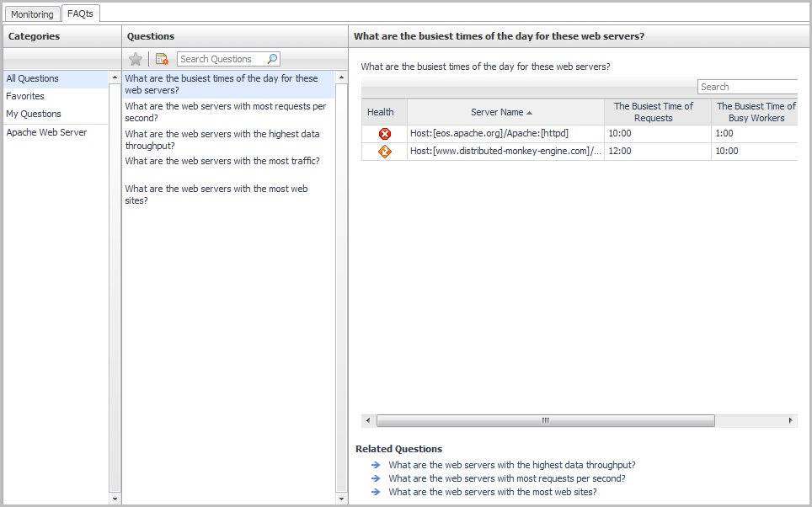Sort by the Server Name column
The image size is (812, 507).
point(502,112)
